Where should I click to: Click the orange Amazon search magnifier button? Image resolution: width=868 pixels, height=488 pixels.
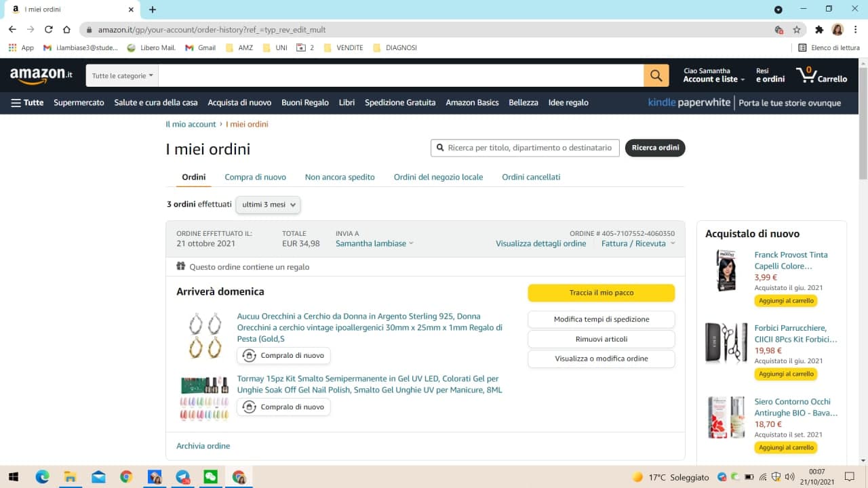pos(656,76)
